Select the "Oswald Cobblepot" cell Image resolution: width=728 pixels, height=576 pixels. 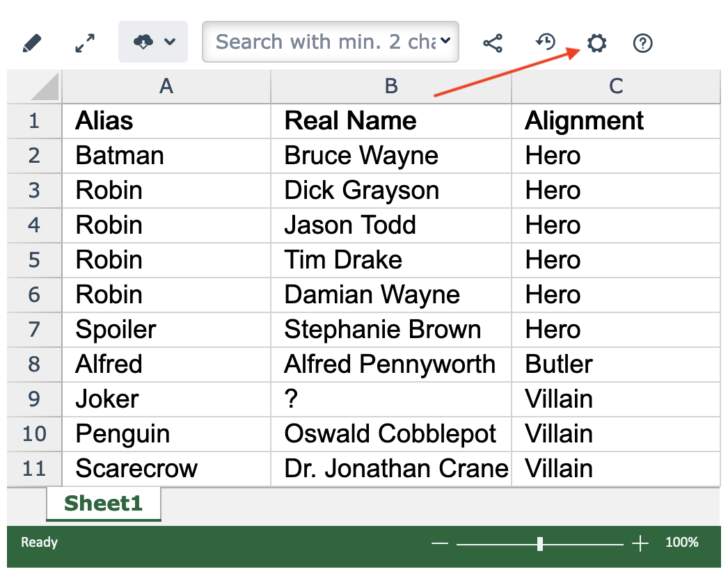[391, 435]
